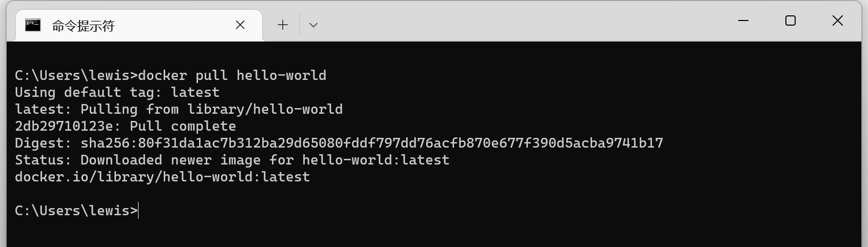Click the layer ID 2db29710123e
The image size is (868, 247).
tap(64, 127)
